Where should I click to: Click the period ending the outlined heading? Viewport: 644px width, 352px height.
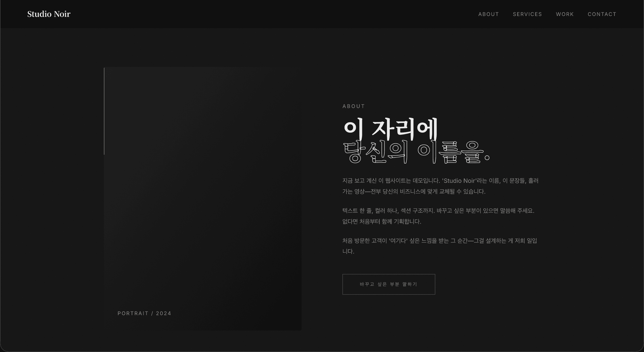click(x=487, y=158)
